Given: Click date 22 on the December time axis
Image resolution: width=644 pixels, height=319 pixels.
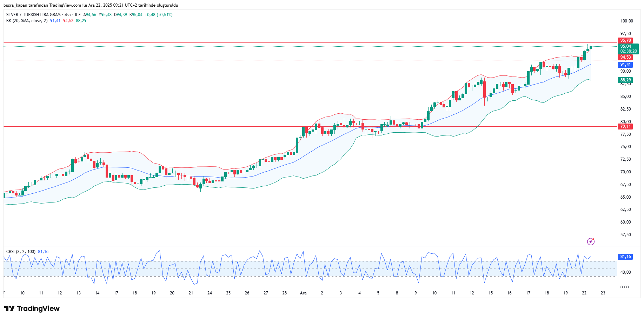Looking at the screenshot, I should pyautogui.click(x=584, y=293).
